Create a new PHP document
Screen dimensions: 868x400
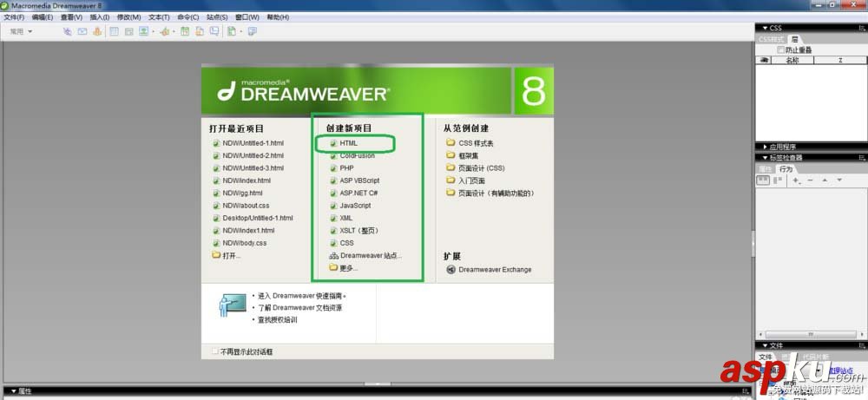tap(346, 168)
